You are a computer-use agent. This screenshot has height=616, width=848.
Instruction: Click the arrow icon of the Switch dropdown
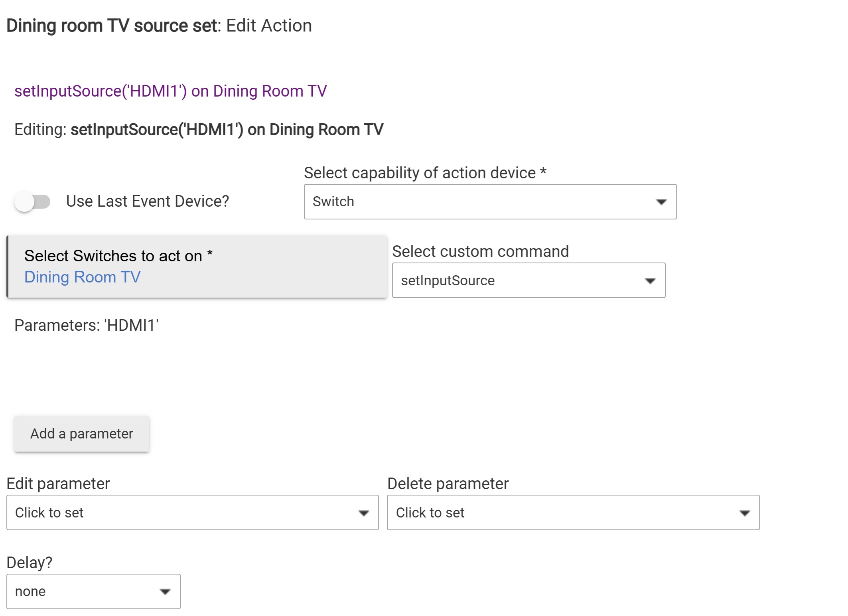(x=661, y=202)
